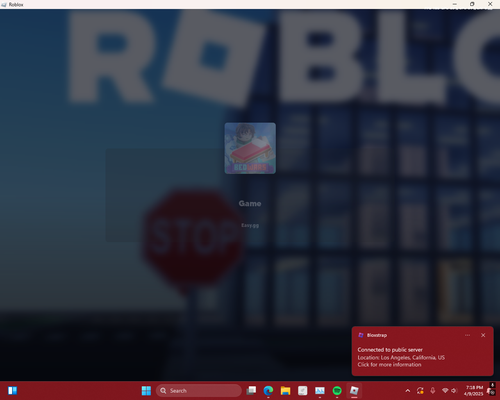Screen dimensions: 500x400
Task: Open the Windows Start menu
Action: pos(146,391)
